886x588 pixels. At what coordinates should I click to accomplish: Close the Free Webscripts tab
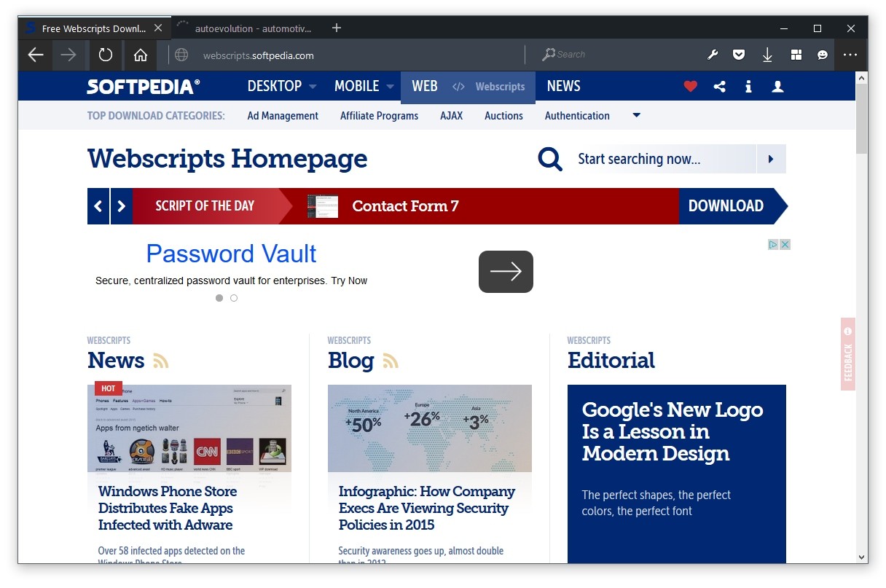point(158,28)
